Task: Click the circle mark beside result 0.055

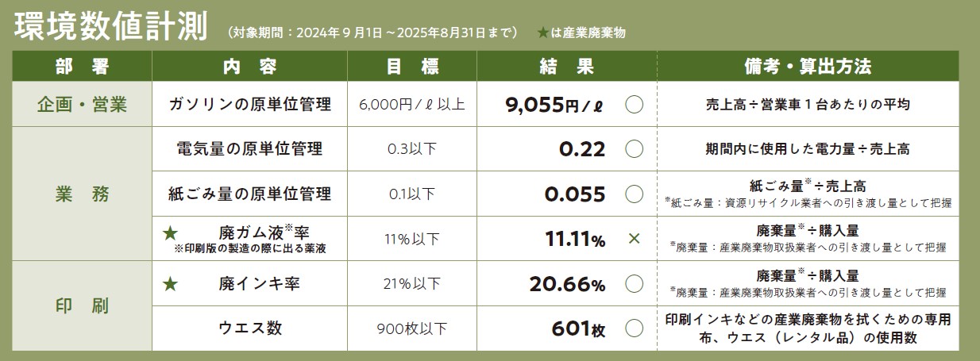Action: (x=634, y=194)
